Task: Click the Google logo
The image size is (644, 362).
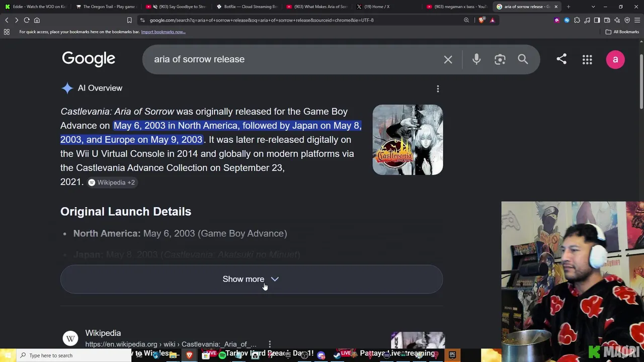Action: coord(89,59)
